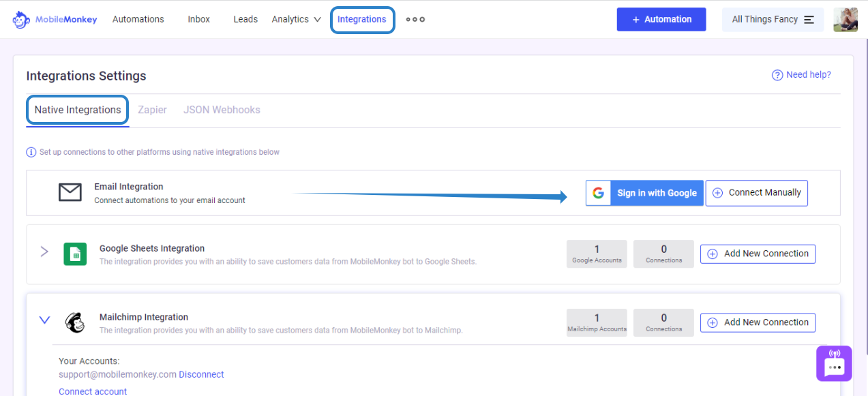Click the Mailchimp Connections count box
This screenshot has height=396, width=868.
click(x=663, y=322)
